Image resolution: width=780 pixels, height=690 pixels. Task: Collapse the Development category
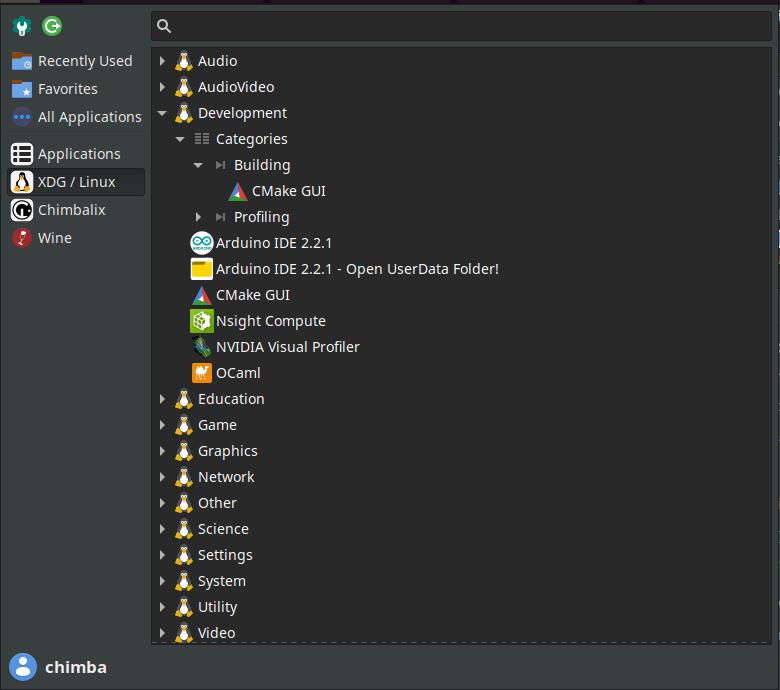tap(162, 113)
